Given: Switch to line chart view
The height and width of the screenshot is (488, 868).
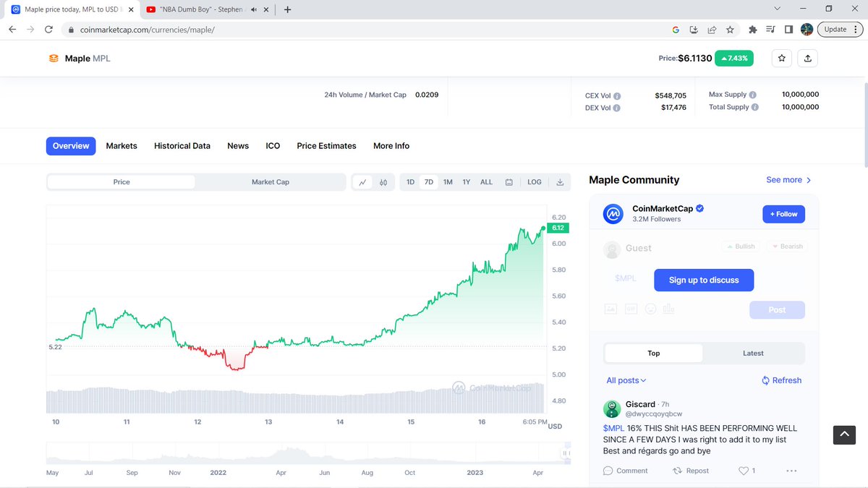Looking at the screenshot, I should point(362,182).
